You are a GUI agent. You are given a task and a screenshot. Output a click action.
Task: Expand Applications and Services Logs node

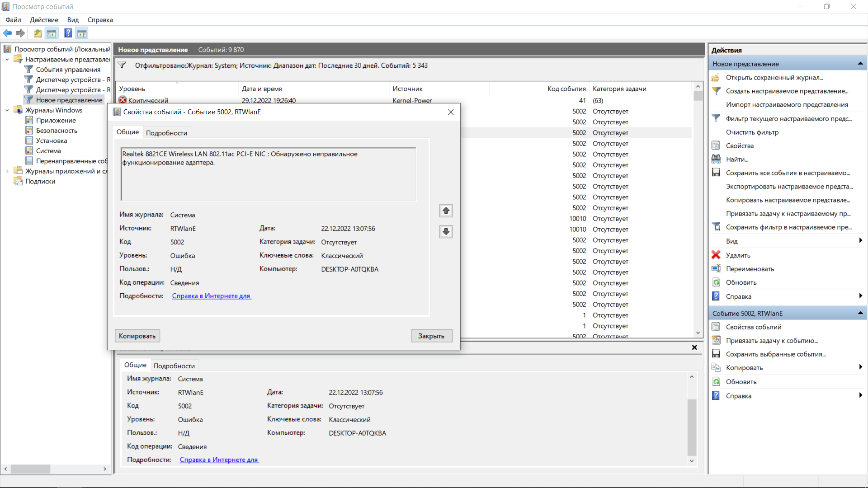[x=7, y=171]
